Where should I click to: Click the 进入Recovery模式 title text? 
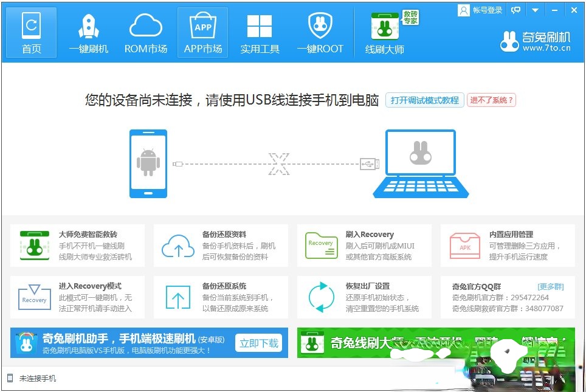pos(90,286)
